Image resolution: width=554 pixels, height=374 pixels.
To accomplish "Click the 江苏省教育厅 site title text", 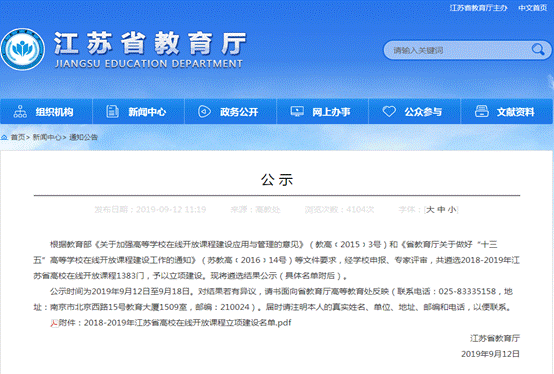I will pos(150,43).
